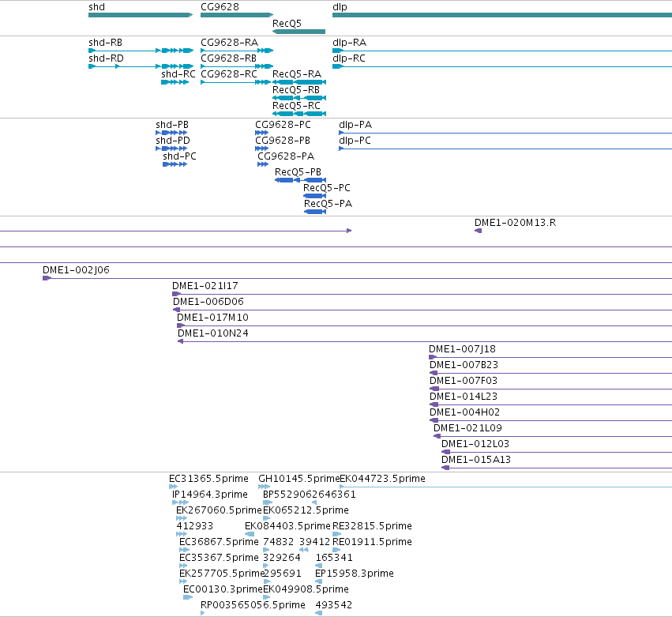
Task: Select the RE01911.5prime EST label
Action: [372, 543]
